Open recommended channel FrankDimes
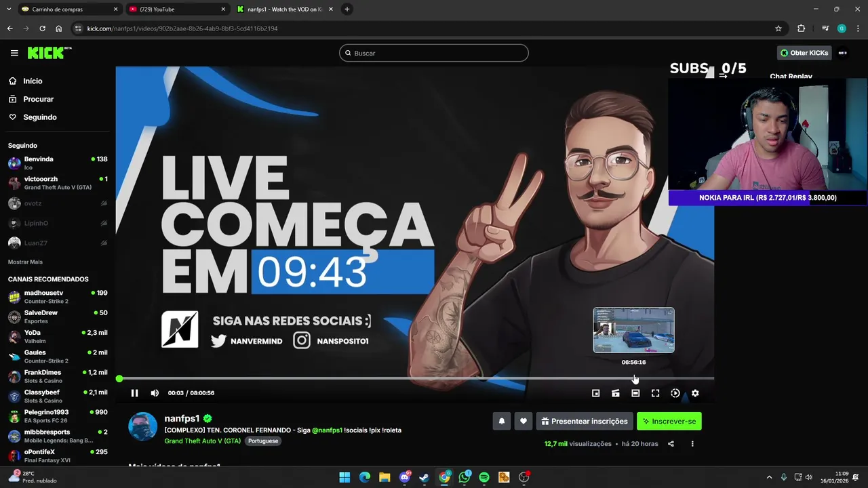 tap(58, 376)
